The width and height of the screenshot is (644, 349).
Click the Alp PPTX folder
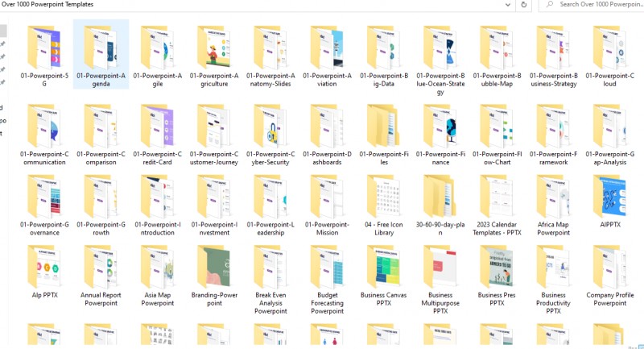44,272
